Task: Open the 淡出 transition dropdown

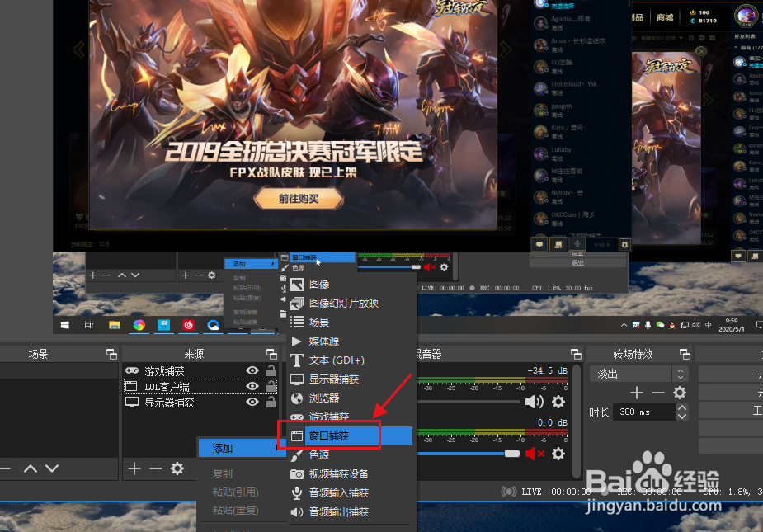Action: (639, 374)
